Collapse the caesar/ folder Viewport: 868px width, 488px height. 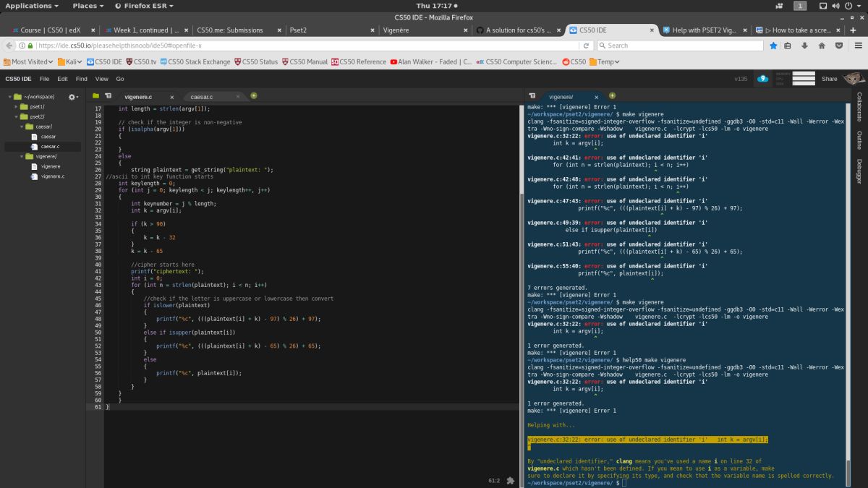(x=22, y=127)
